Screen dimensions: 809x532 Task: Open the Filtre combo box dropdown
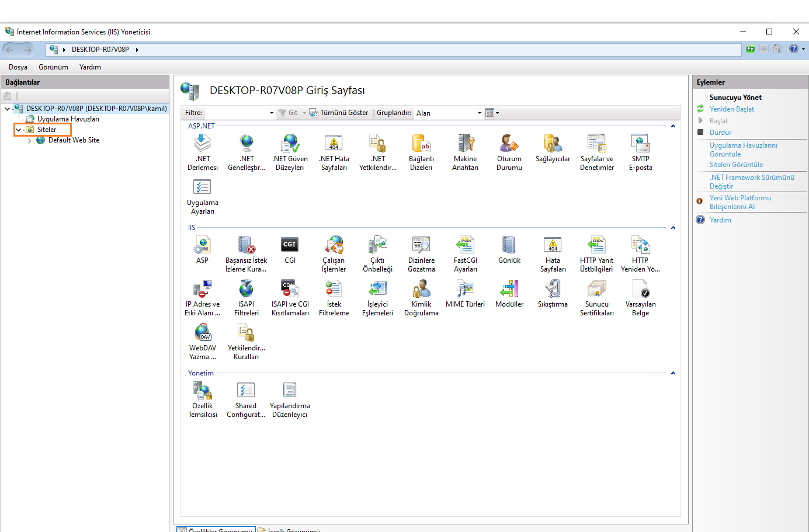pos(272,113)
